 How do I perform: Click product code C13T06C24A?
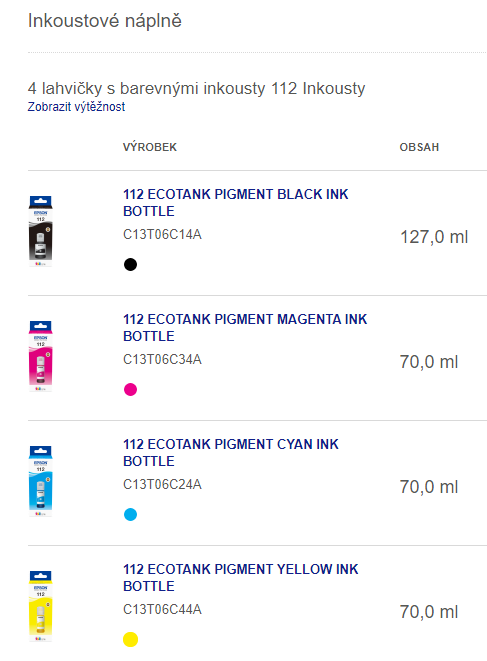(162, 484)
